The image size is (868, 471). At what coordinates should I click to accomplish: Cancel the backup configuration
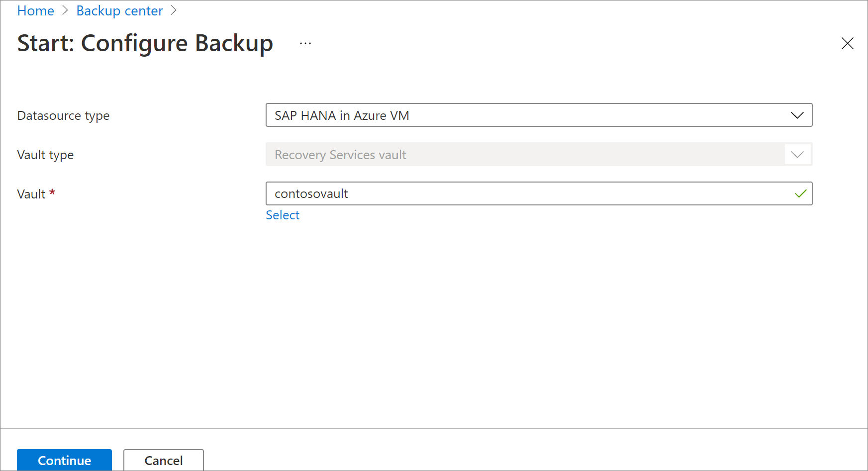click(x=163, y=460)
